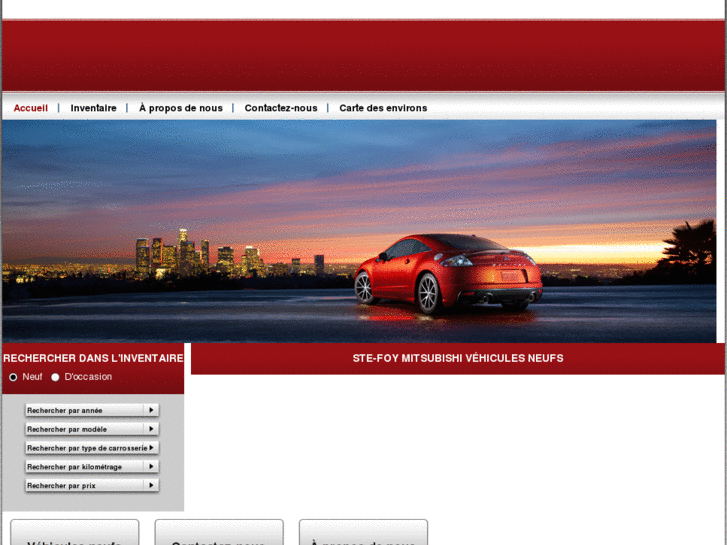Open Carte des environs page
The image size is (727, 545).
383,108
